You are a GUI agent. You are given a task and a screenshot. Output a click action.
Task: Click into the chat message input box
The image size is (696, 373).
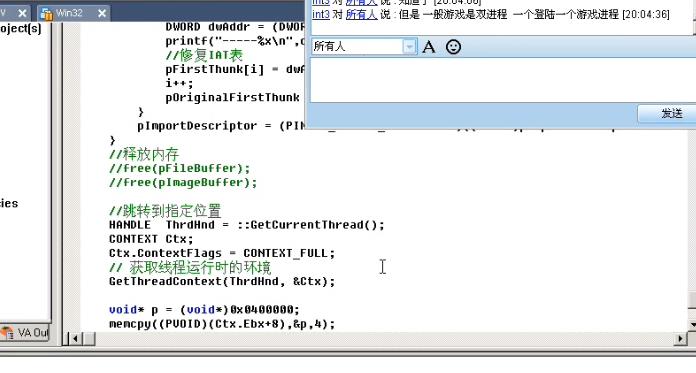(502, 80)
